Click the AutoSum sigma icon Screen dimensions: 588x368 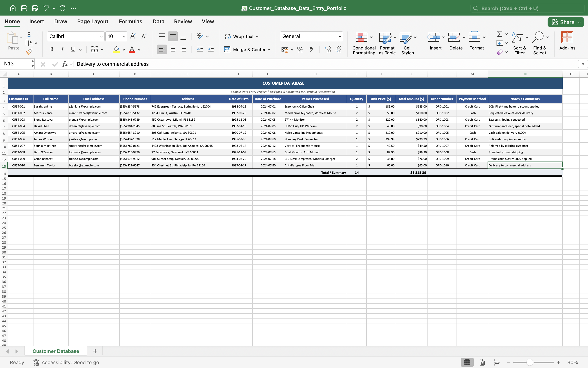pos(500,34)
